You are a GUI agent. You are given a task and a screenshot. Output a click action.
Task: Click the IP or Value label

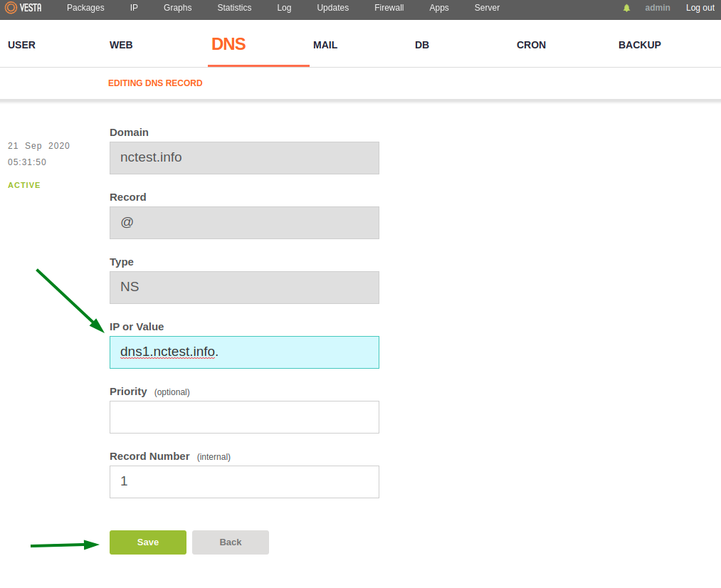137,327
